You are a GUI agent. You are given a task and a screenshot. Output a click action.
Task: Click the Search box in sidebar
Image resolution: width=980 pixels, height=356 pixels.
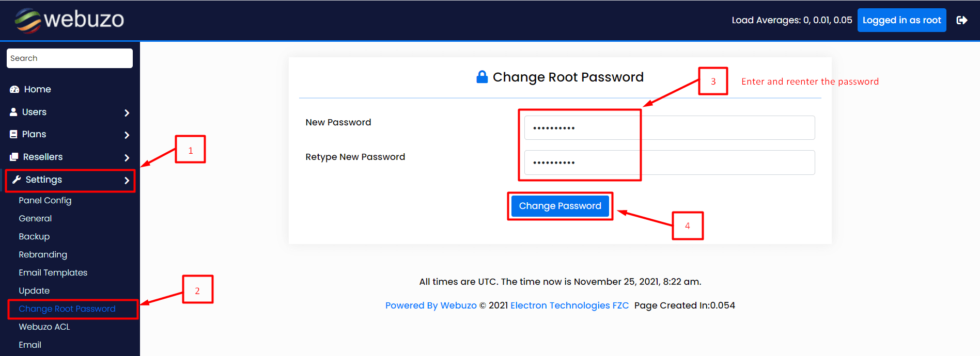70,58
